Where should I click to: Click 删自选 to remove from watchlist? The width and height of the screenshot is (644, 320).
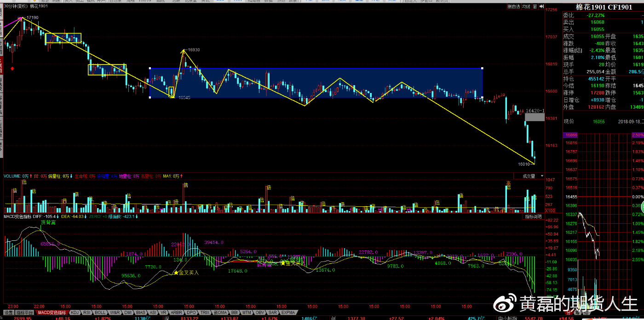coord(513,6)
